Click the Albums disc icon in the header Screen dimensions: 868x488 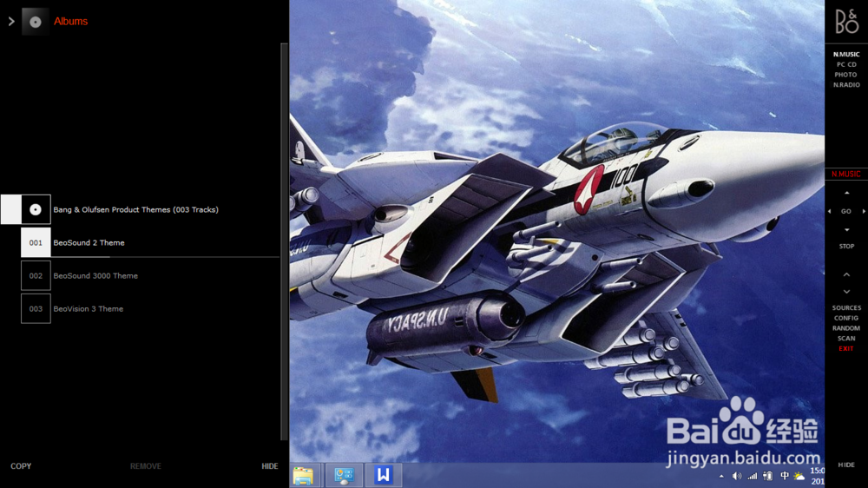[36, 22]
